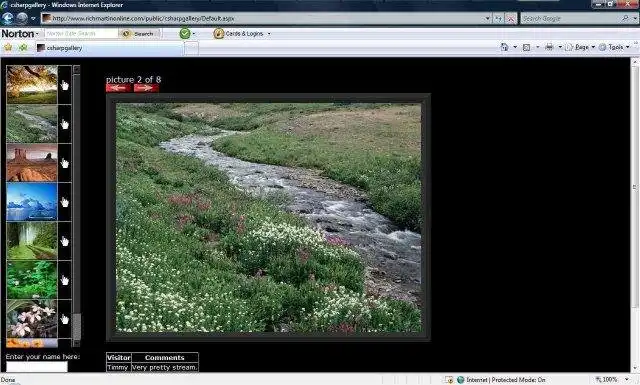Click the Search Google box
This screenshot has width=640, height=385.
click(x=571, y=18)
